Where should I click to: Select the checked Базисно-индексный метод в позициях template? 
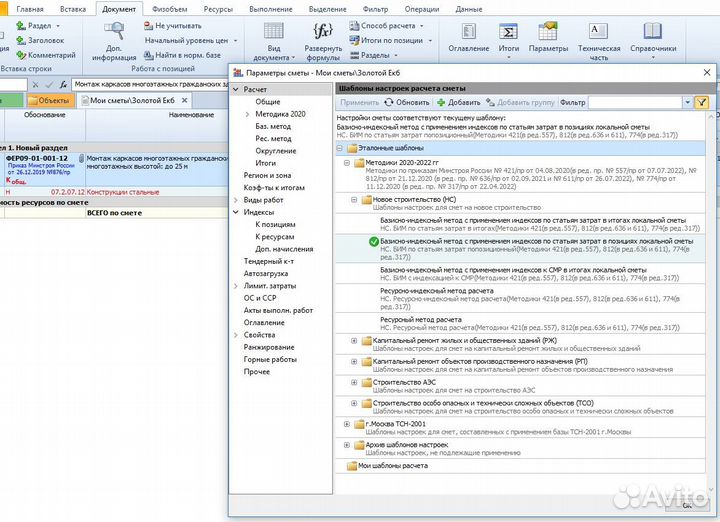click(x=536, y=241)
